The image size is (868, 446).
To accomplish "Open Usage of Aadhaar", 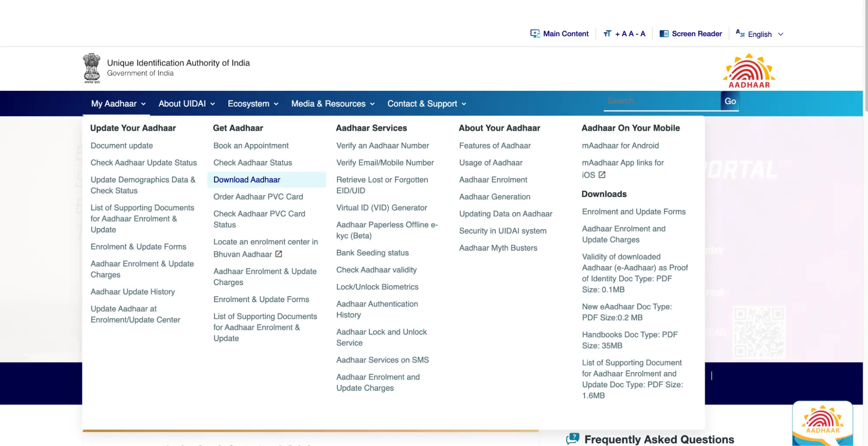I will (491, 163).
